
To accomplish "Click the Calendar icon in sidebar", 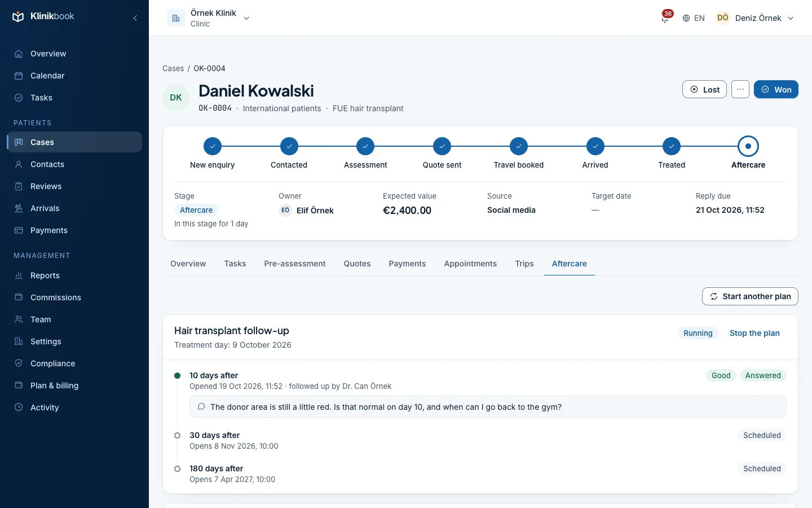I will point(19,76).
